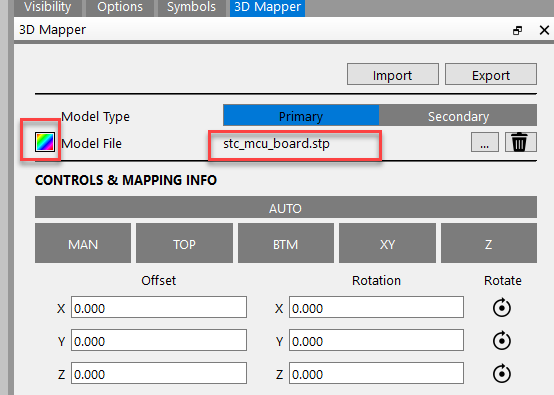
Task: Select the 3D Mapper tab
Action: [267, 8]
